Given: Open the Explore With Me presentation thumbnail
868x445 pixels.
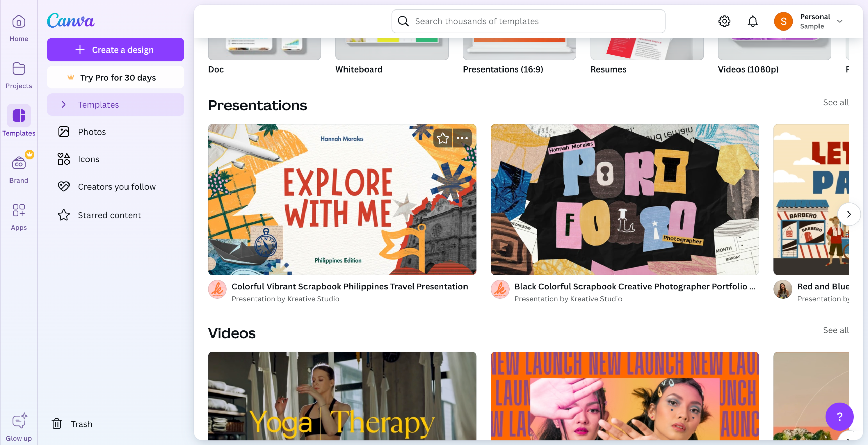Looking at the screenshot, I should point(342,200).
